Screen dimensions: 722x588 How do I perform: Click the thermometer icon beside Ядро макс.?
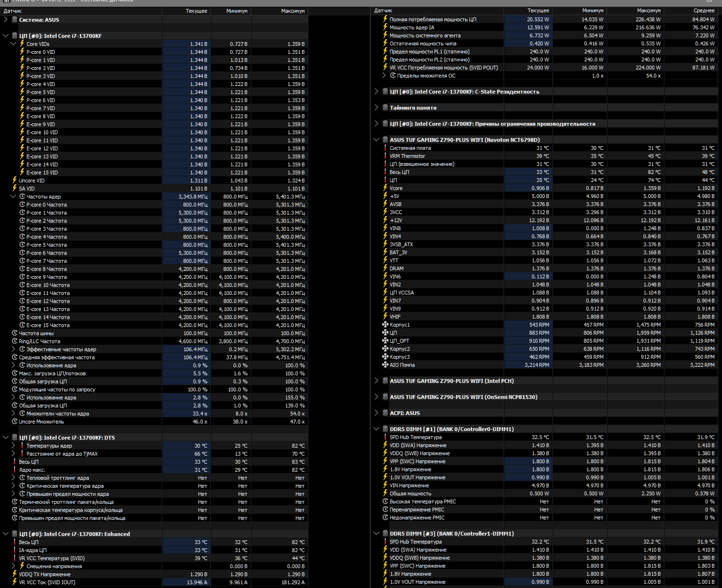(15, 470)
